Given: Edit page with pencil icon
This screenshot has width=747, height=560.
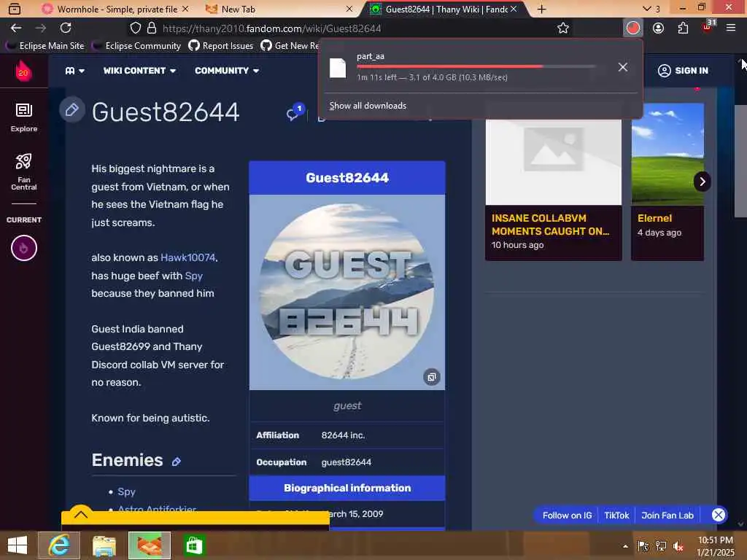Looking at the screenshot, I should point(72,110).
